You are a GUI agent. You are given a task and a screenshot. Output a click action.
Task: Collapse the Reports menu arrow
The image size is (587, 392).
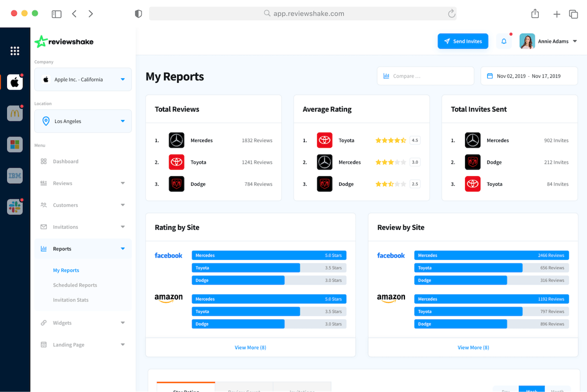tap(122, 248)
